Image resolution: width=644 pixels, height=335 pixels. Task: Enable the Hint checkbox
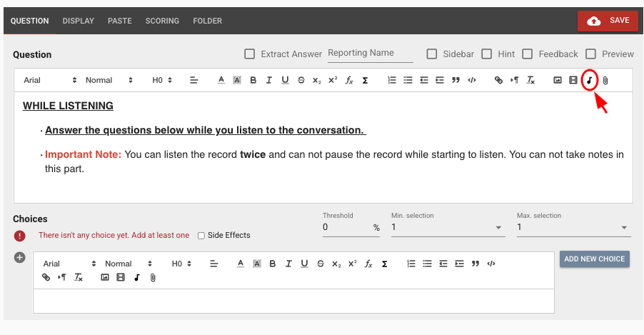click(x=487, y=54)
